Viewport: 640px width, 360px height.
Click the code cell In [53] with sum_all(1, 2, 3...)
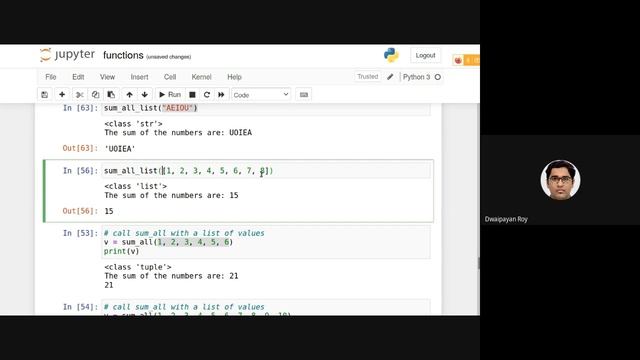point(266,242)
